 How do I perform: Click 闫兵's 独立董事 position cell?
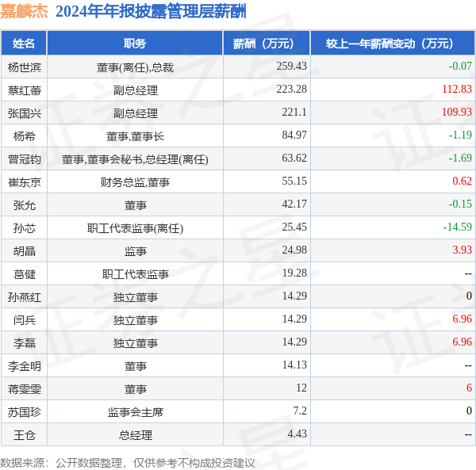(x=136, y=320)
